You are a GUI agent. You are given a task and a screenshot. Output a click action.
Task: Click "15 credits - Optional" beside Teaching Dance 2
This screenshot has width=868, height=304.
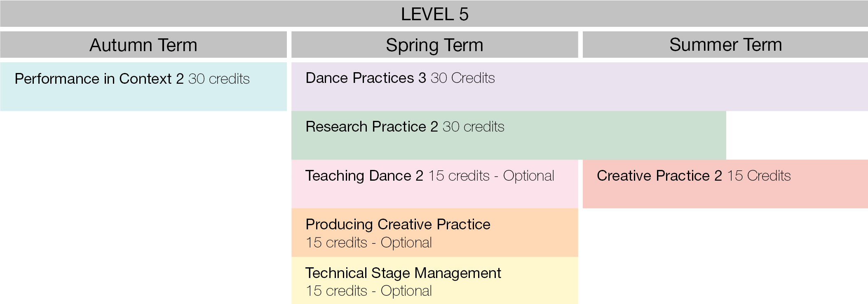tap(491, 176)
